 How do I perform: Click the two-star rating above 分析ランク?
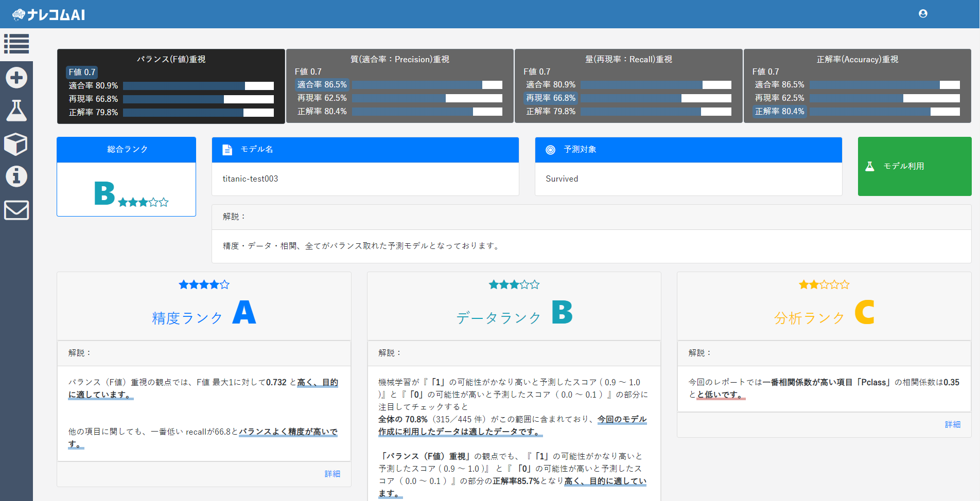(x=824, y=284)
